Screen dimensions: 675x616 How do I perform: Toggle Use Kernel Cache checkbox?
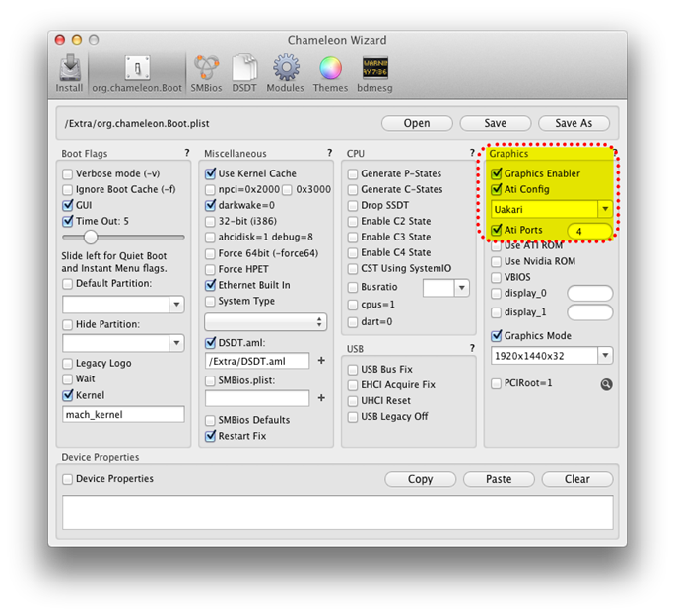point(210,173)
